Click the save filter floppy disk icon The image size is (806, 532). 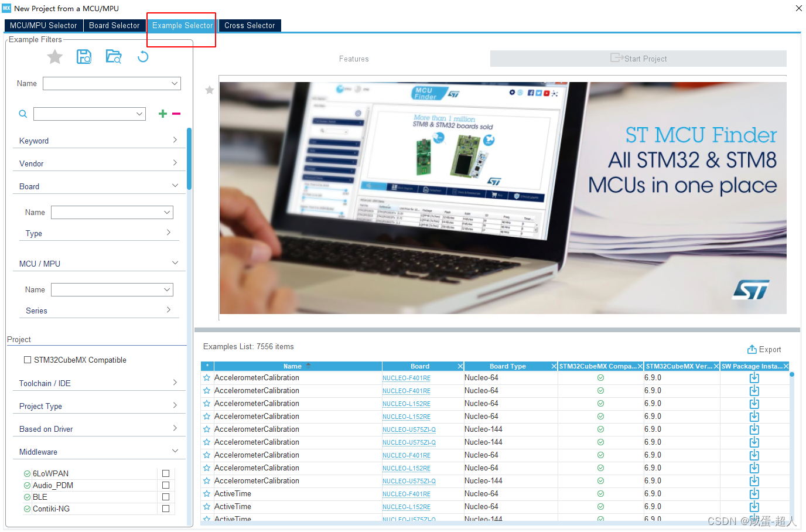click(84, 57)
